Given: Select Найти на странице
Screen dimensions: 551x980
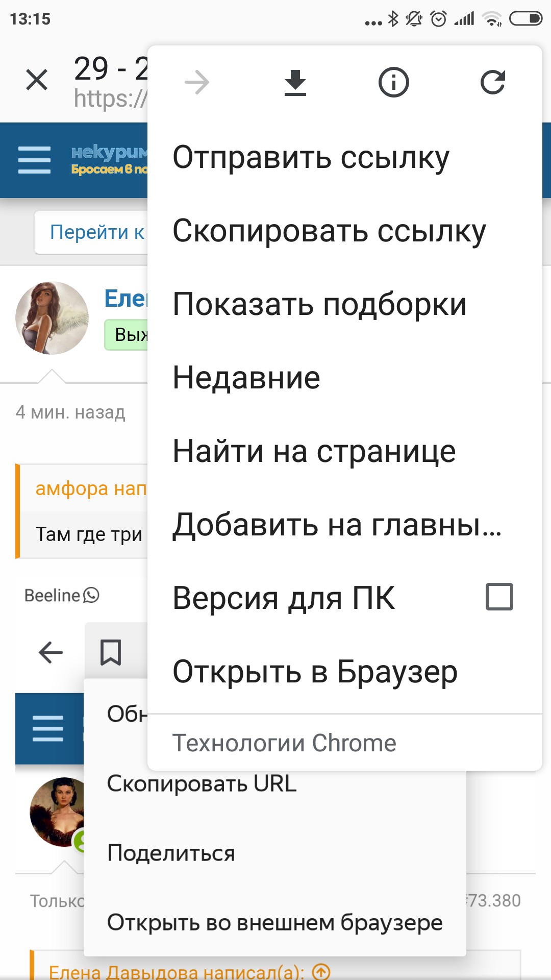Looking at the screenshot, I should pyautogui.click(x=314, y=451).
